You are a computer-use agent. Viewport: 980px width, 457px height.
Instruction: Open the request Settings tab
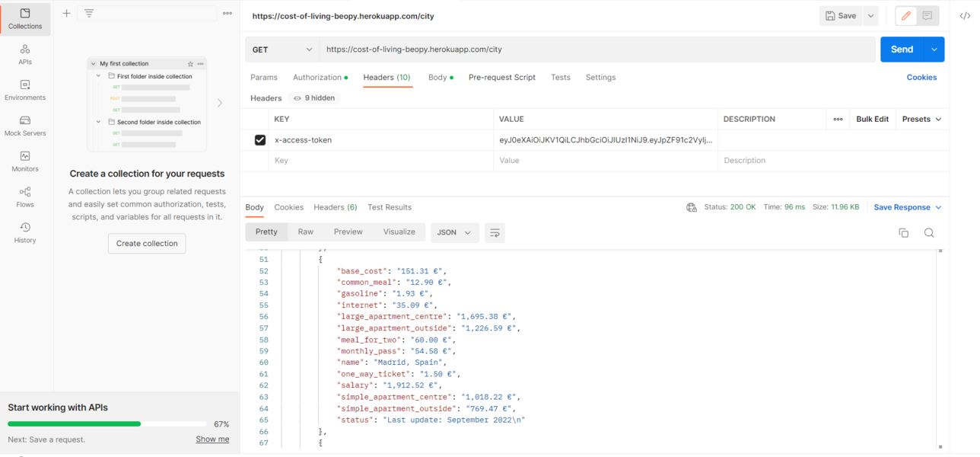[x=600, y=78]
